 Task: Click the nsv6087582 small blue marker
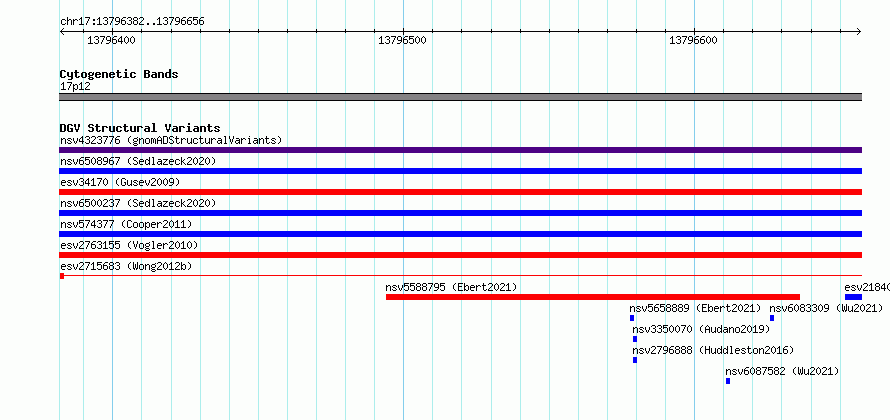(728, 381)
